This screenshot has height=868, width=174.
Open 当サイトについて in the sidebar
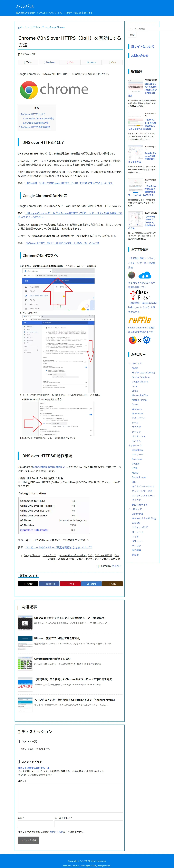pyautogui.click(x=143, y=46)
